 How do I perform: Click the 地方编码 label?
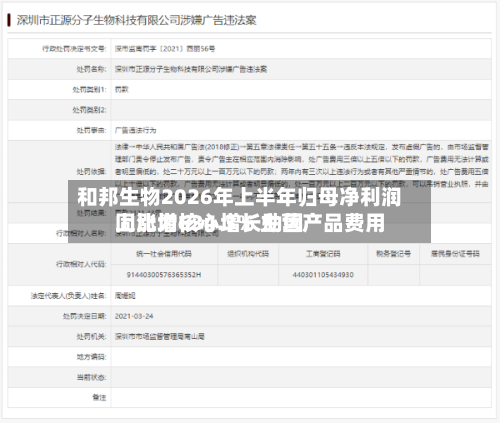point(91,357)
